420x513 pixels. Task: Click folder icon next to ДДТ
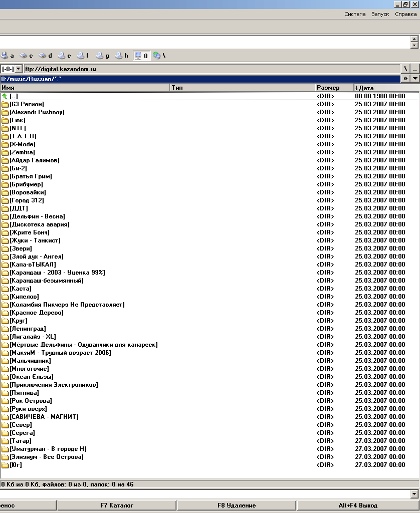coord(5,208)
